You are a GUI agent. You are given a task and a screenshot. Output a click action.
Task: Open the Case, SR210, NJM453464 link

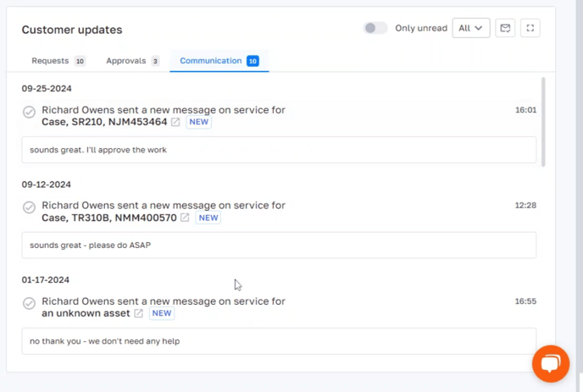[x=104, y=123]
